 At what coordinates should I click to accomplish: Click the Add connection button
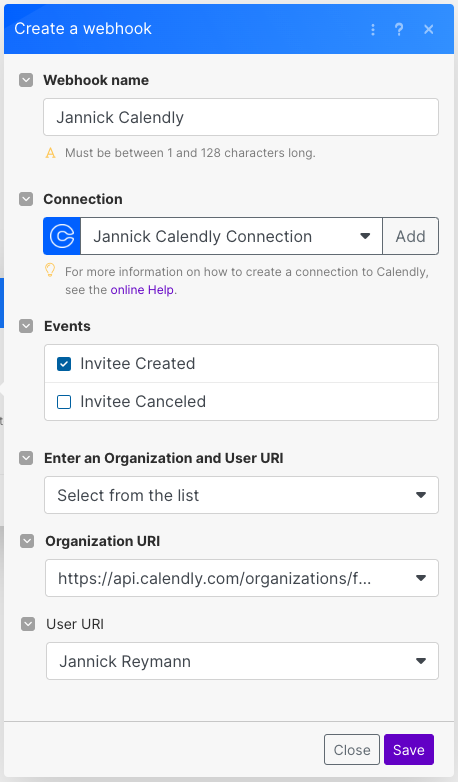411,236
